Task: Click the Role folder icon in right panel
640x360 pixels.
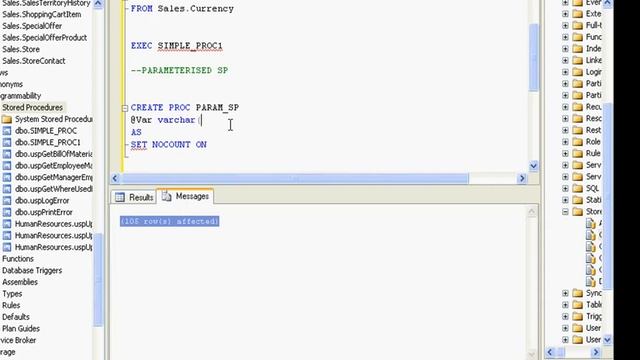Action: pyautogui.click(x=578, y=142)
